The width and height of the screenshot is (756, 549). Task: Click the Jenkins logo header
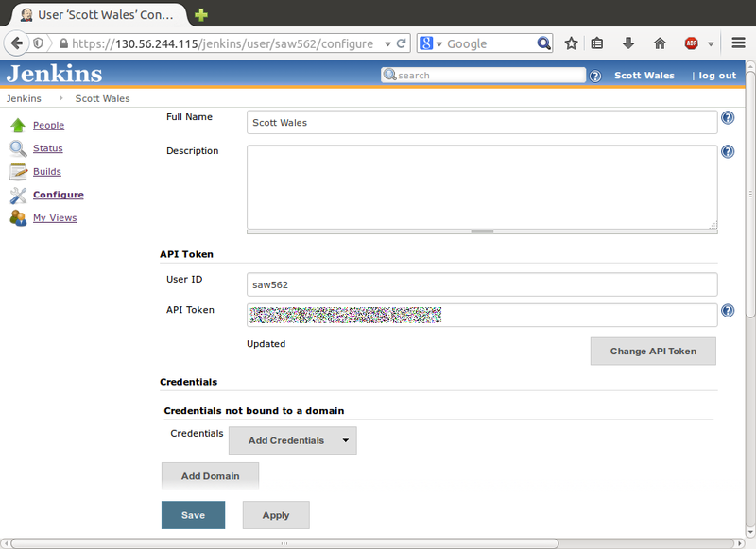54,74
